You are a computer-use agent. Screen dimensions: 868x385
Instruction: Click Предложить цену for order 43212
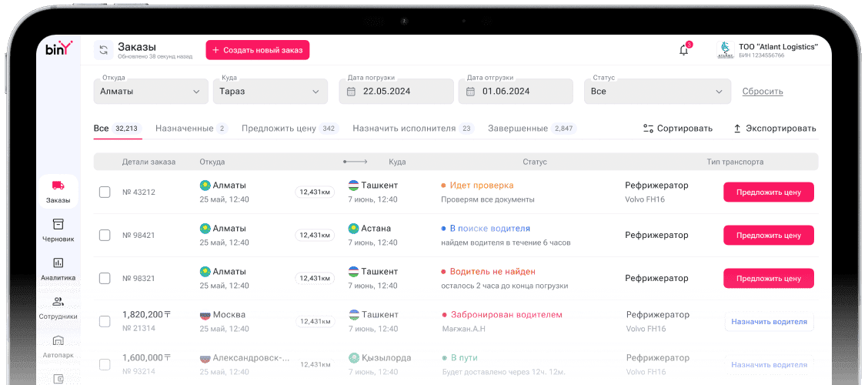(x=769, y=192)
